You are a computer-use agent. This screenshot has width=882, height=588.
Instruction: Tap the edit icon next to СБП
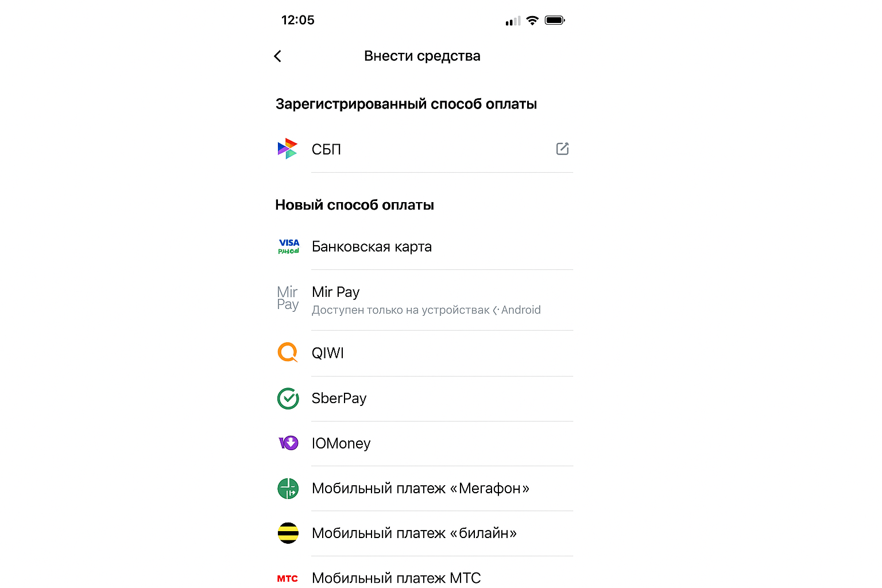pos(562,149)
